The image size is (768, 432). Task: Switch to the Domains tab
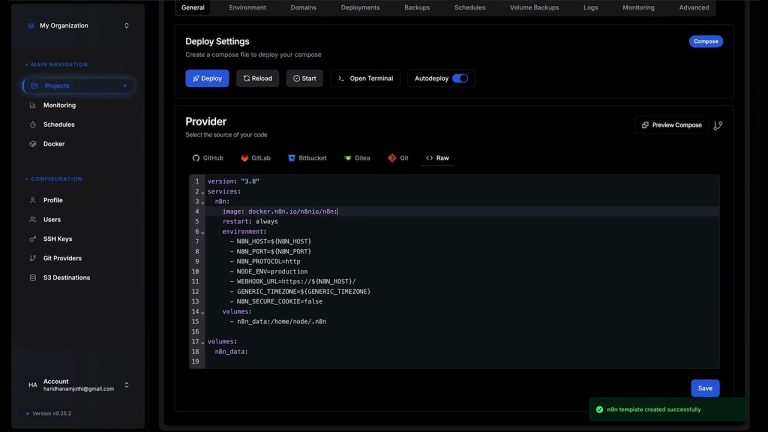303,7
